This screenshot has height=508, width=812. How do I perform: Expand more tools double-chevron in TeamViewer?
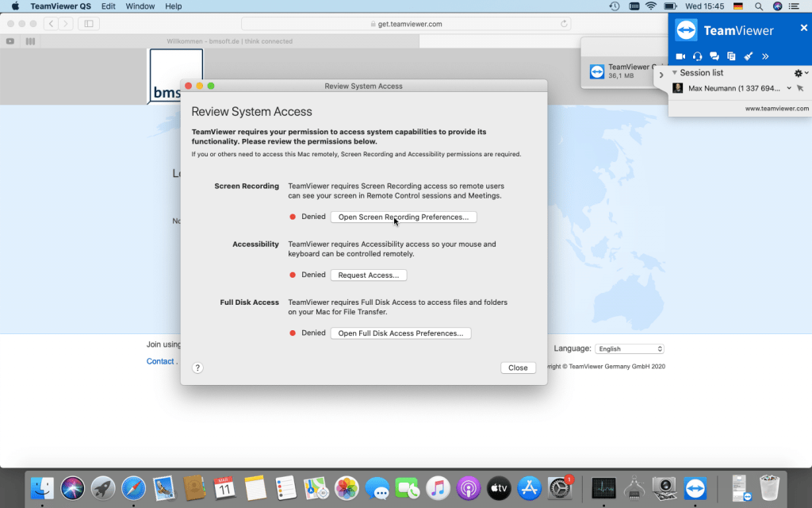pos(765,56)
